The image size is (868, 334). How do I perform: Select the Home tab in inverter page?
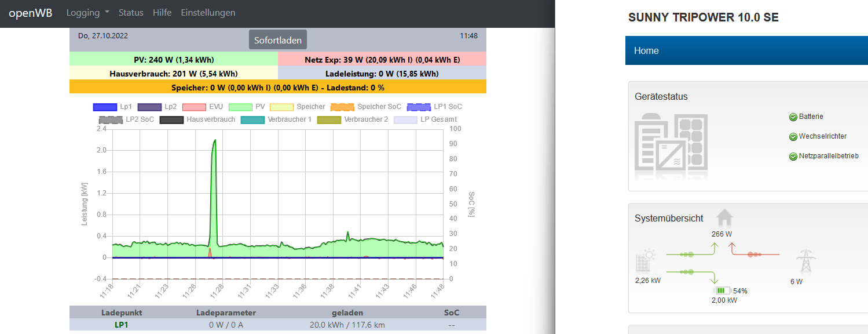pos(646,50)
